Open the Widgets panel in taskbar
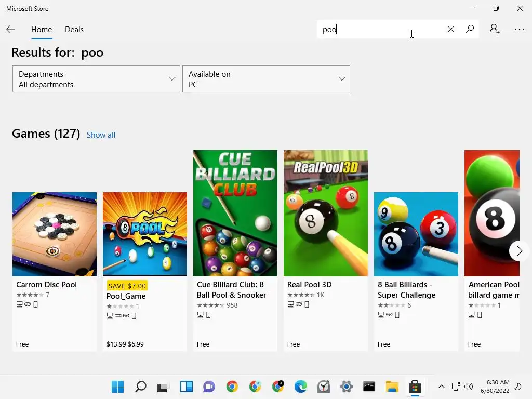 [187, 387]
